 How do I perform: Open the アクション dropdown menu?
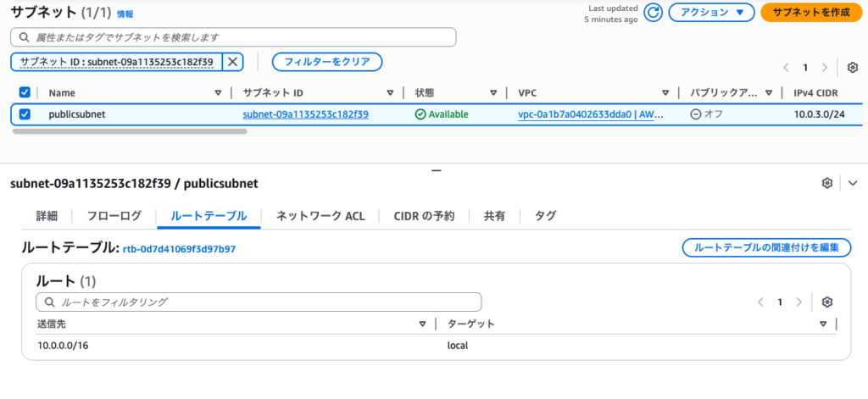[x=710, y=13]
